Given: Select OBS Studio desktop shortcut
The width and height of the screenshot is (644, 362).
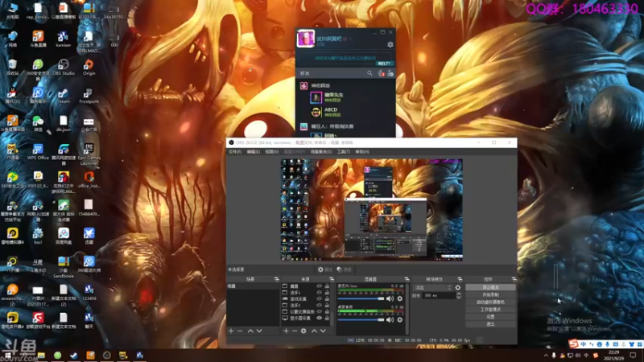Looking at the screenshot, I should tap(64, 68).
